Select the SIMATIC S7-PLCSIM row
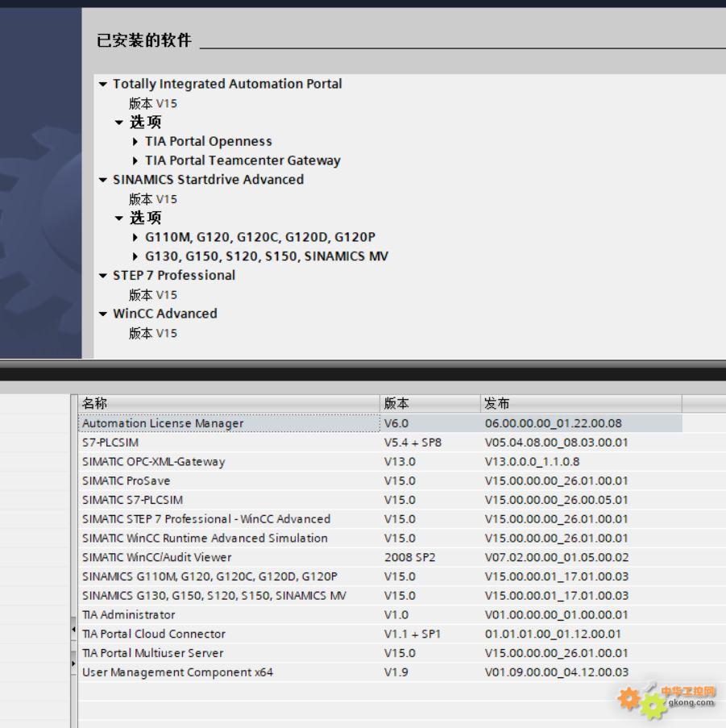Screen dimensions: 726x728 (x=380, y=500)
